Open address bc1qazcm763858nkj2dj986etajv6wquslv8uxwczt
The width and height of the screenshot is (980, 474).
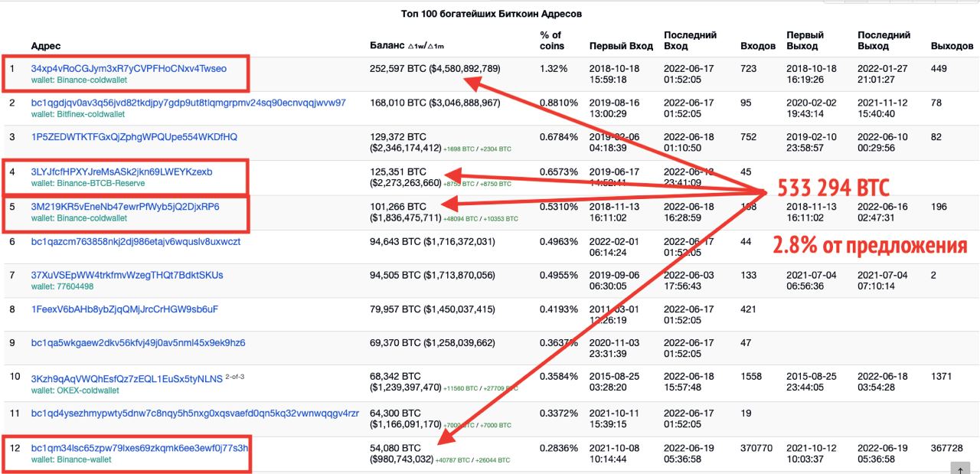click(136, 241)
